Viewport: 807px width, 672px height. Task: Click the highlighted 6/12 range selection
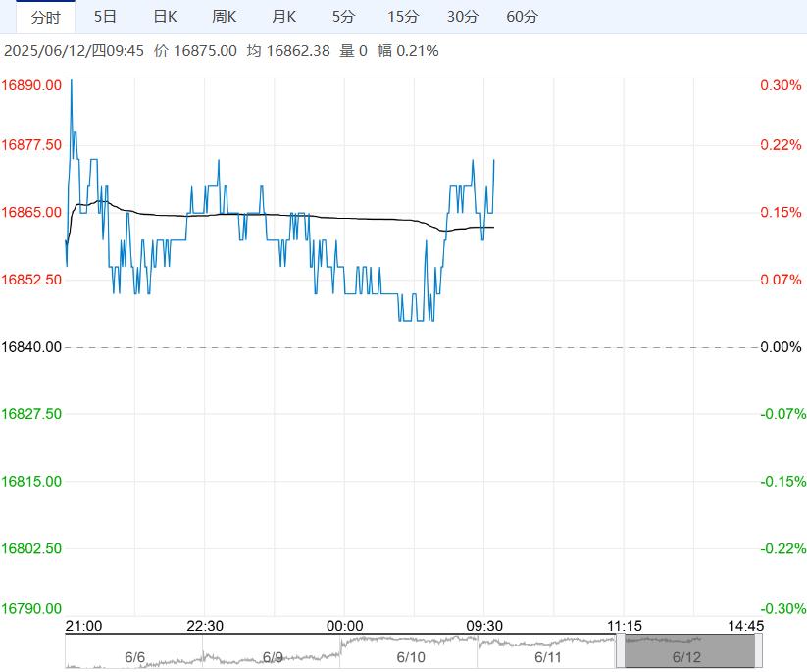[x=688, y=653]
